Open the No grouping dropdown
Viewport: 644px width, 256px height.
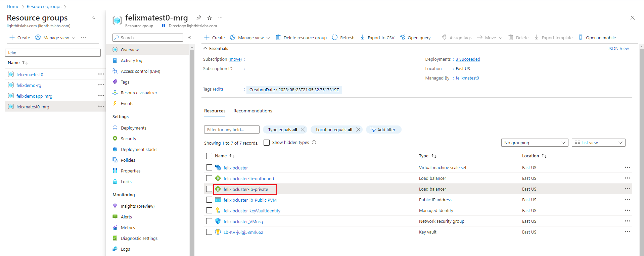(x=535, y=143)
